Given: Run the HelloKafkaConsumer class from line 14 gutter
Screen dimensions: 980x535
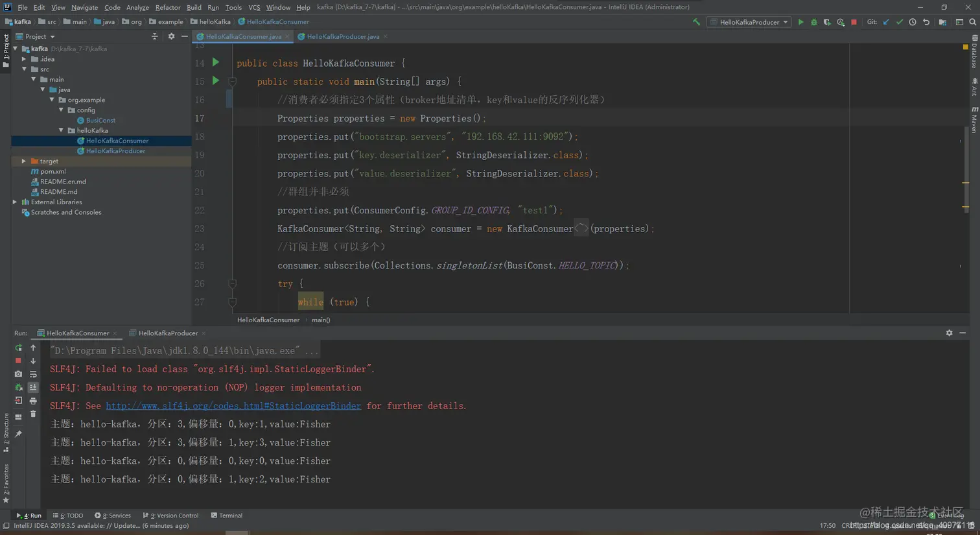Looking at the screenshot, I should [216, 62].
